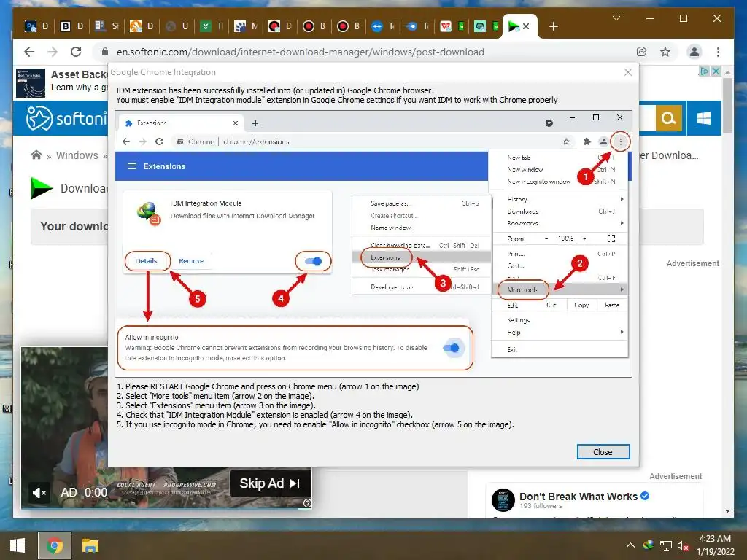
Task: Switch to the first tab with Ps icon
Action: point(36,26)
